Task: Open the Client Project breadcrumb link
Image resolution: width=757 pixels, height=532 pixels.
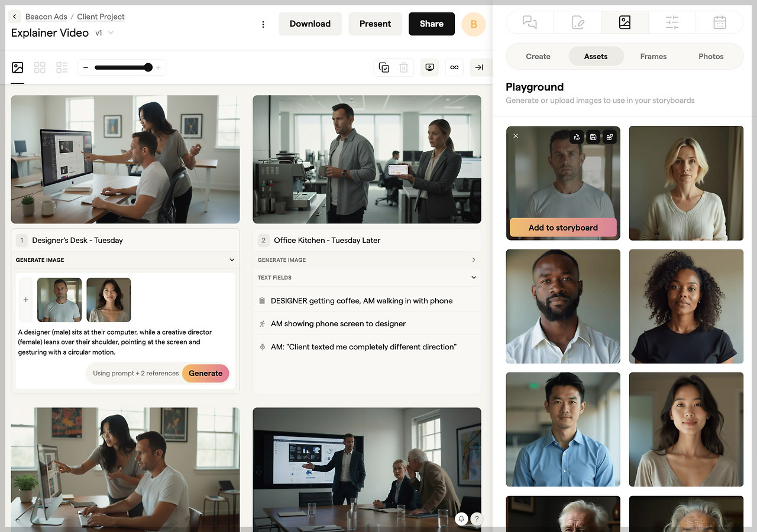Action: (101, 17)
